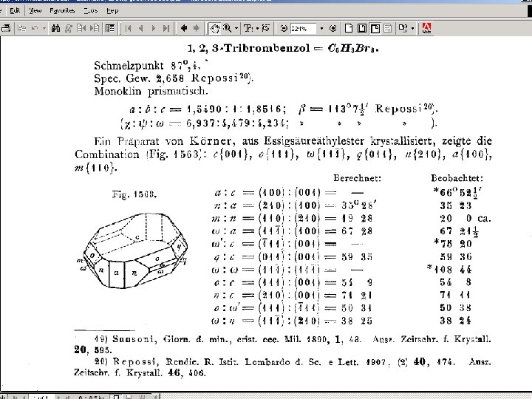The width and height of the screenshot is (532, 399).
Task: Click the 'Fig. 1563.' figure caption
Action: point(134,194)
